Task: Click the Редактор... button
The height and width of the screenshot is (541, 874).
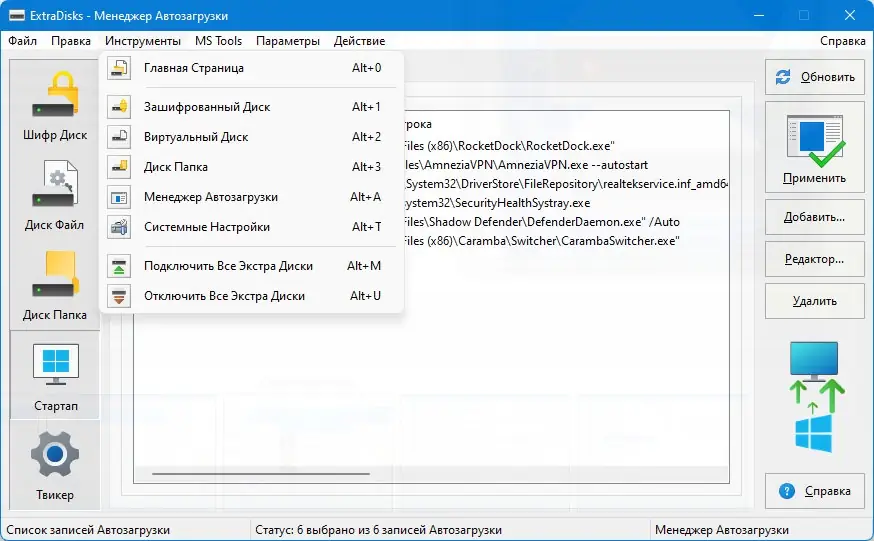Action: tap(815, 259)
